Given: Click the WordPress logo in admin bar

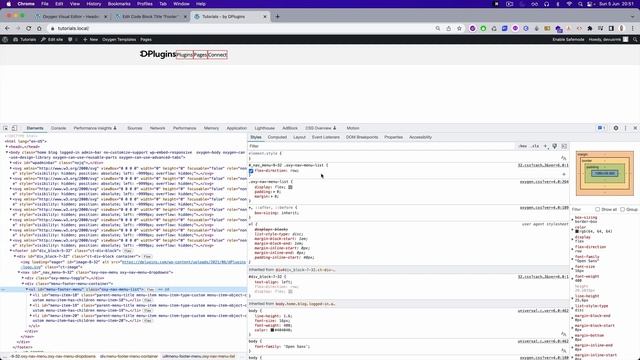Looking at the screenshot, I should [x=5, y=40].
